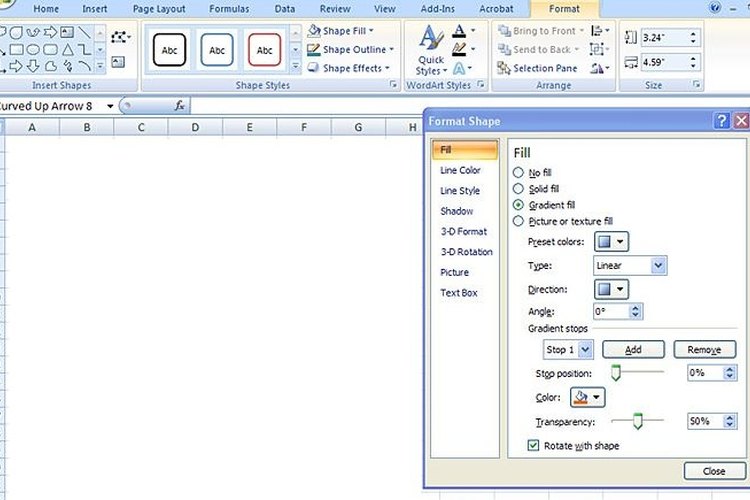Open the Page Layout tab
The width and height of the screenshot is (750, 500).
click(x=159, y=9)
